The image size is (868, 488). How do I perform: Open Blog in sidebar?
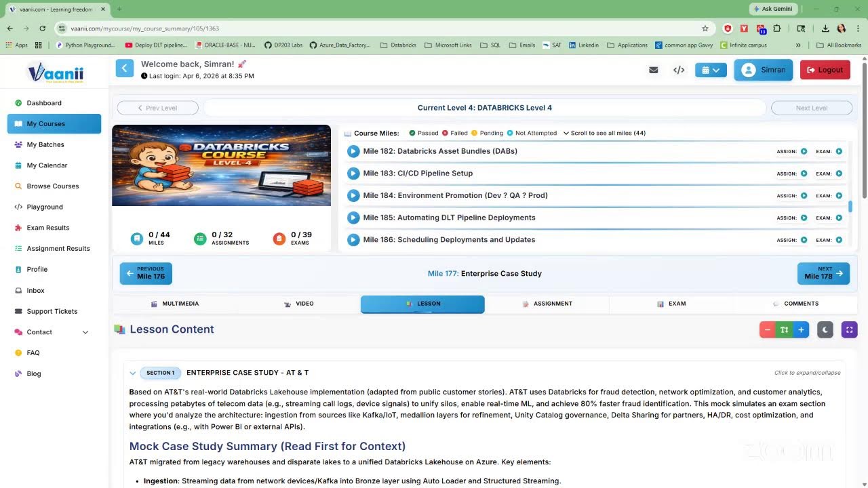(x=34, y=373)
